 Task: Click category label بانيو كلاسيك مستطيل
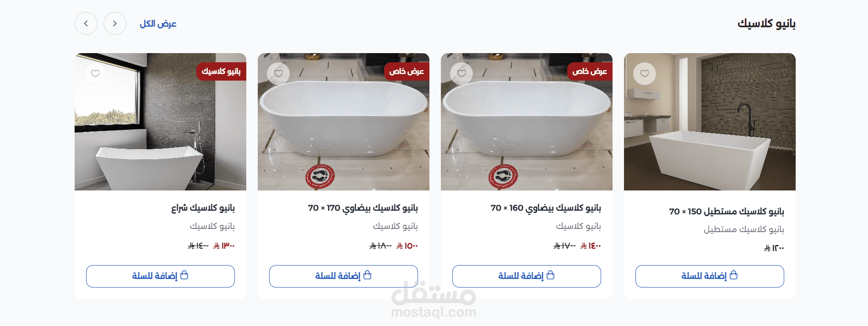pyautogui.click(x=744, y=229)
